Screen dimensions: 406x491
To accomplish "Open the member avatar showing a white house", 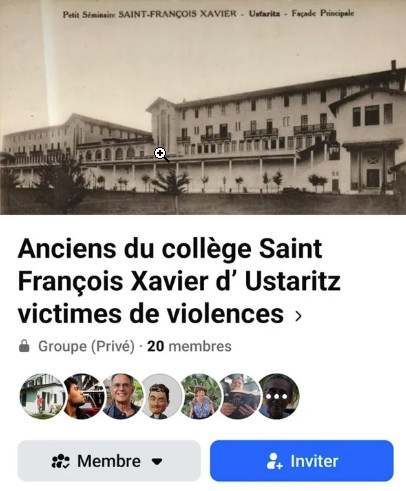I will 43,396.
